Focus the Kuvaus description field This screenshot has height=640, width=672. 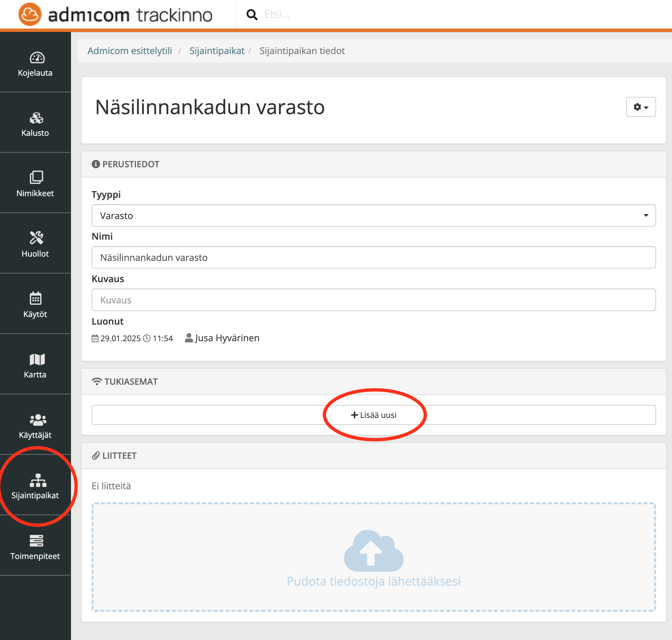click(373, 300)
